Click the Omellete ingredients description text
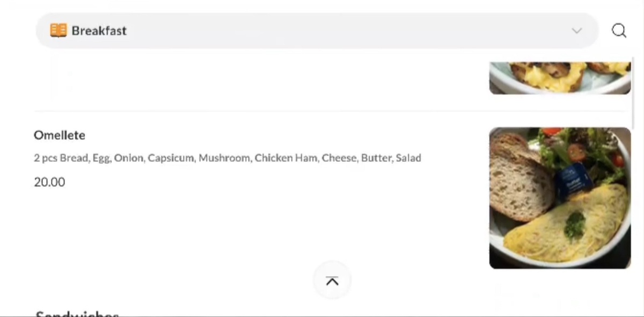644x317 pixels. point(227,158)
